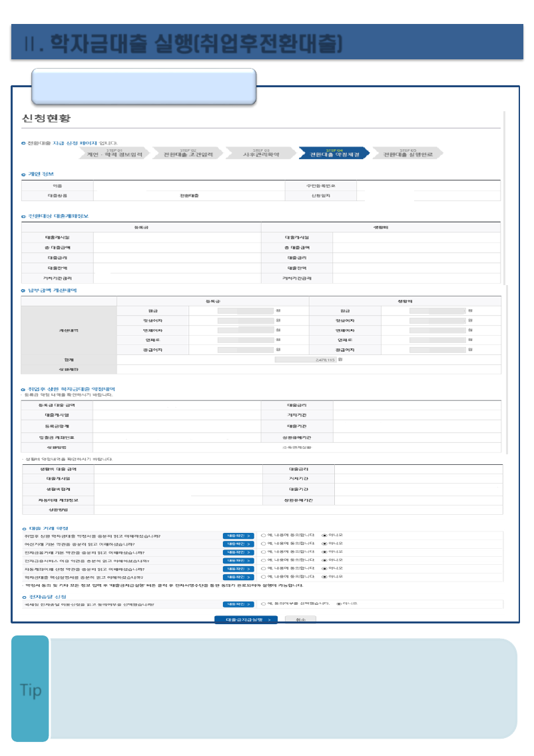Click STEP 05 전환대출 실행완료 step
The height and width of the screenshot is (756, 534).
point(407,153)
